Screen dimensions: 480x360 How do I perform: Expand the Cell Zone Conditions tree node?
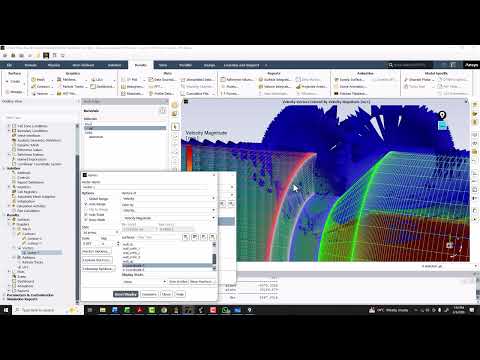coord(9,126)
